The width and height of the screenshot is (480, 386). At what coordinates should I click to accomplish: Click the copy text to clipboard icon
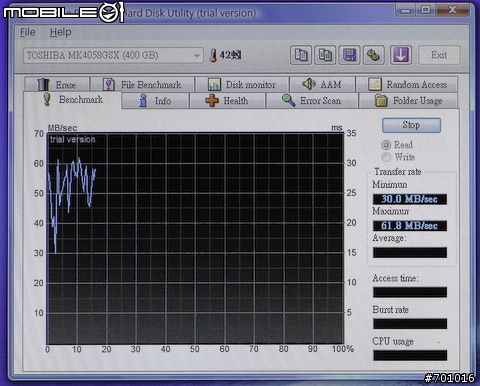click(301, 55)
